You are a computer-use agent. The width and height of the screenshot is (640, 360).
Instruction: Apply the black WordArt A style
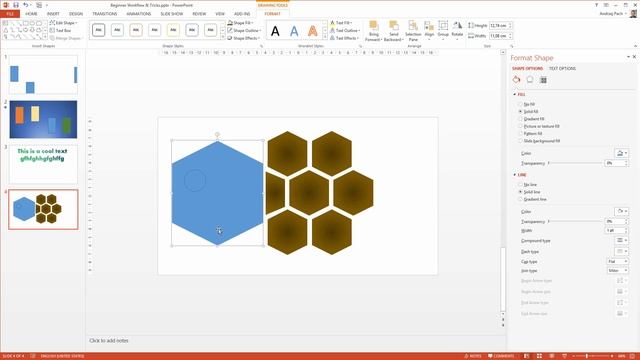pos(276,31)
